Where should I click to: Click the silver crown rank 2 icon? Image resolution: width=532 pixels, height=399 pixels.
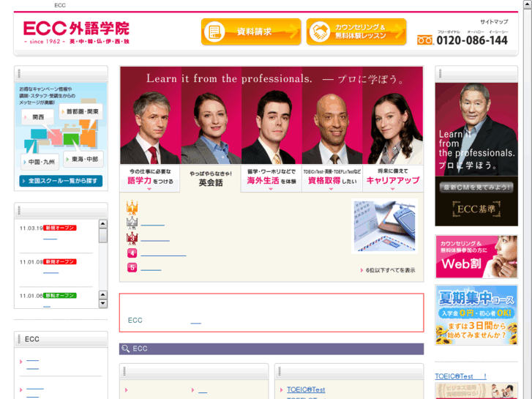pos(132,223)
